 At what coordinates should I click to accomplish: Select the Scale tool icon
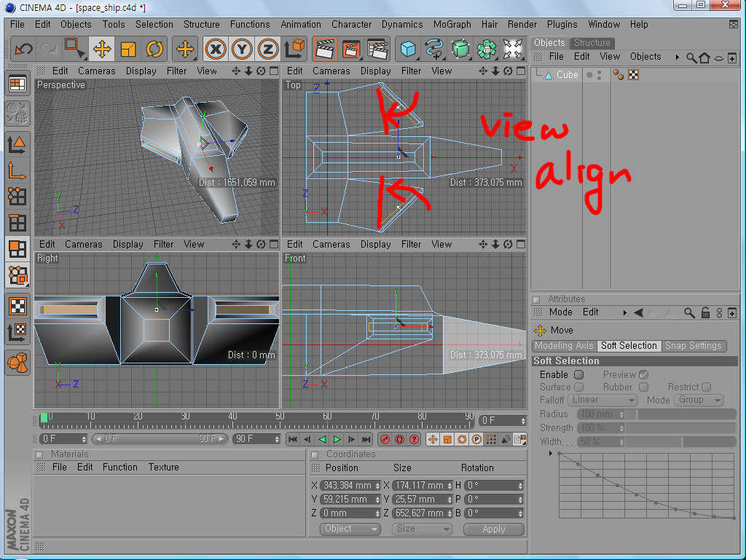point(128,50)
